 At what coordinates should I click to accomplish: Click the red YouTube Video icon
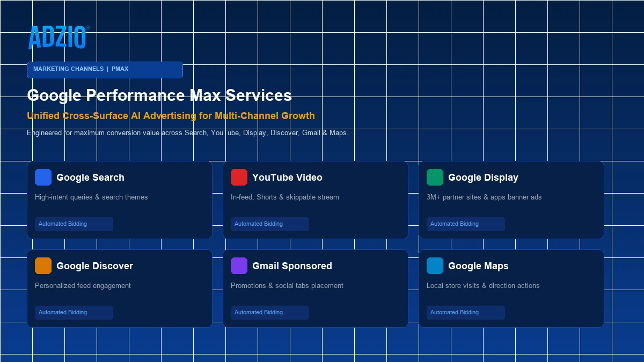point(239,177)
